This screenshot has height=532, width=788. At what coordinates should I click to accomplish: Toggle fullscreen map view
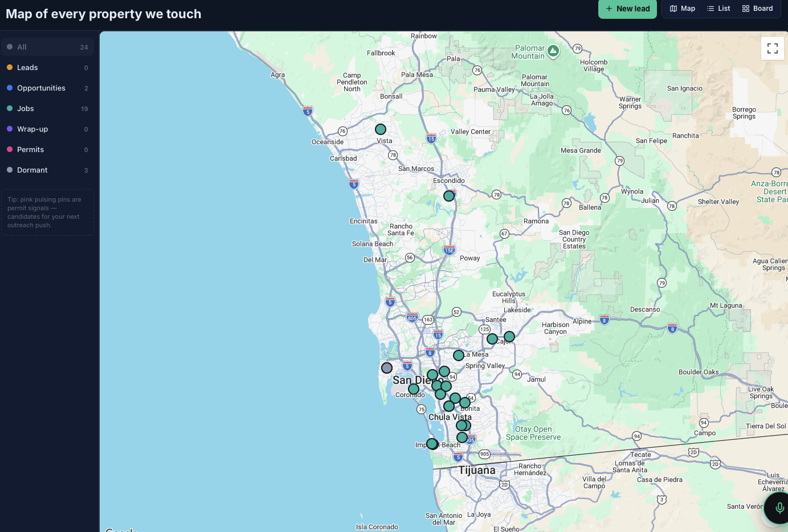(773, 48)
